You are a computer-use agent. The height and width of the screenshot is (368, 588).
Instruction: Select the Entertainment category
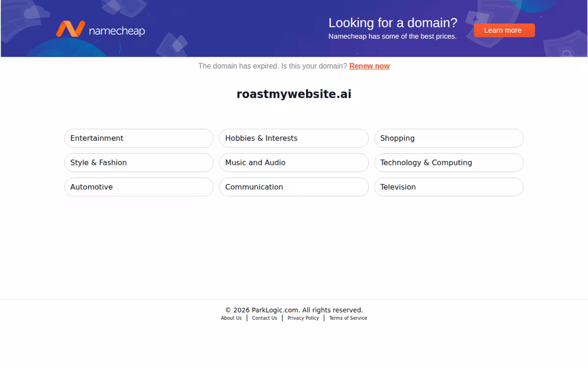coord(139,138)
